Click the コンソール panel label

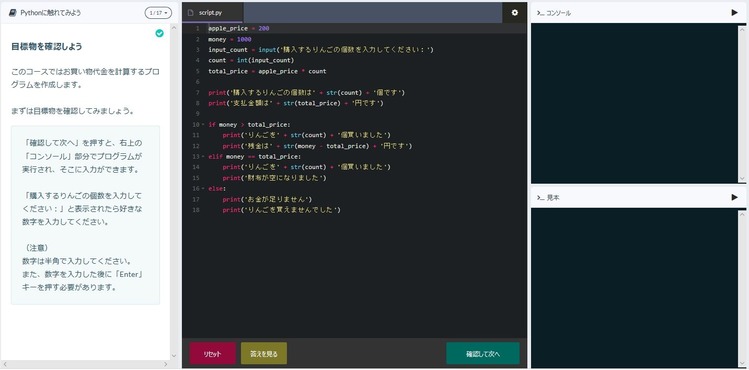(x=558, y=13)
